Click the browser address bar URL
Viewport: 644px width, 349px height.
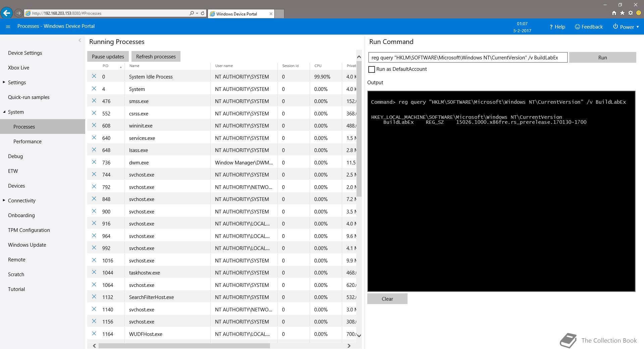coord(67,13)
